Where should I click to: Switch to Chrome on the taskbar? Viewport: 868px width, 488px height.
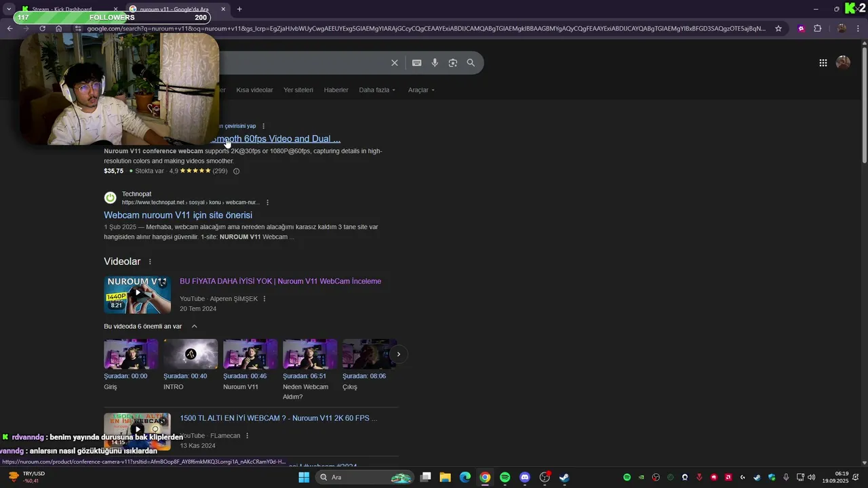pos(485,477)
